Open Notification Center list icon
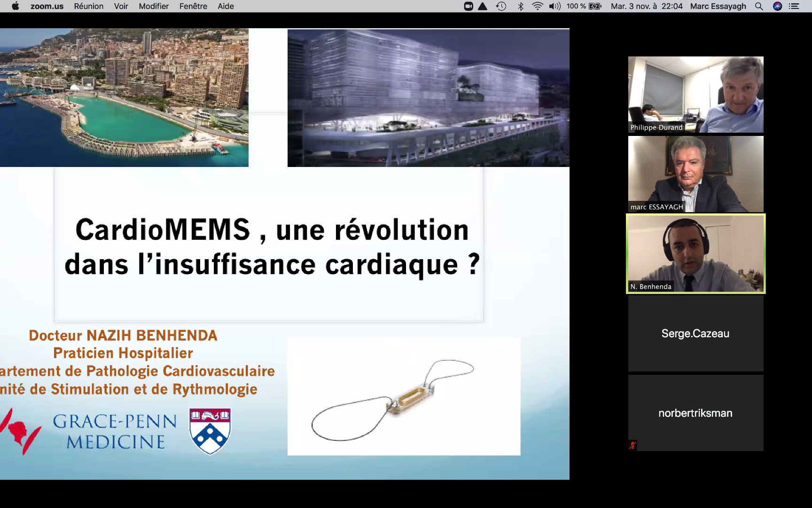 click(794, 6)
